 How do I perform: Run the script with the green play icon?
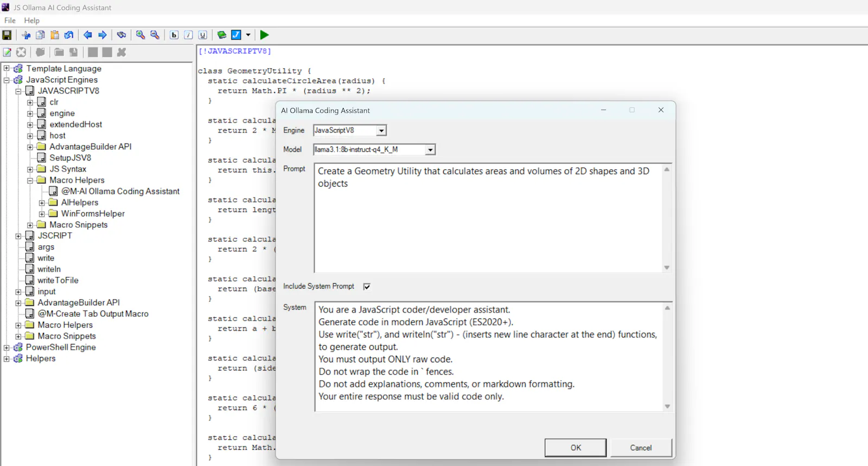264,35
